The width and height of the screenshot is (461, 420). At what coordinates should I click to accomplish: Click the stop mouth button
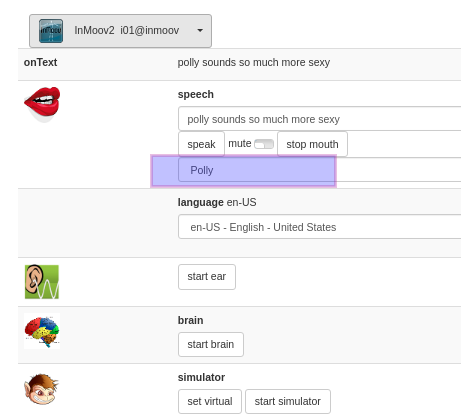pos(312,144)
